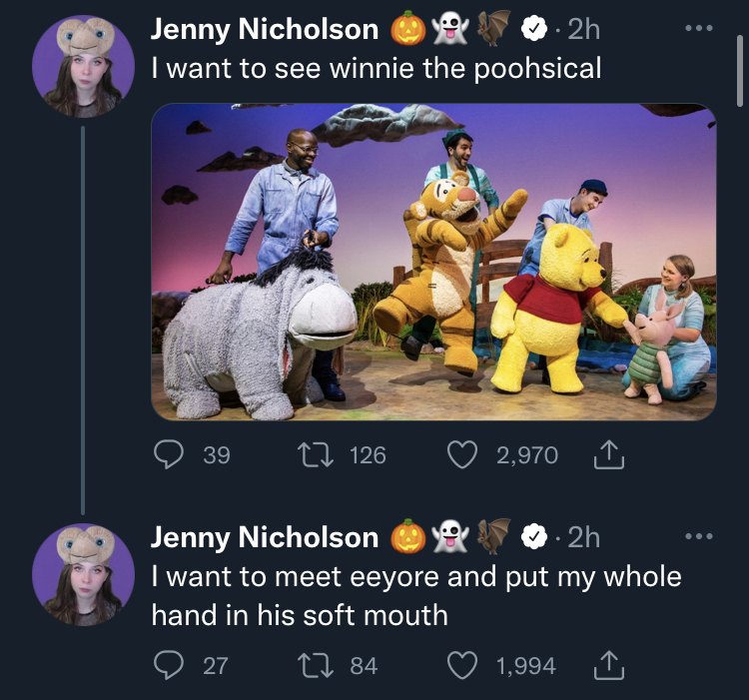749x700 pixels.
Task: Like the tweet with 2,970 likes
Action: coord(462,454)
